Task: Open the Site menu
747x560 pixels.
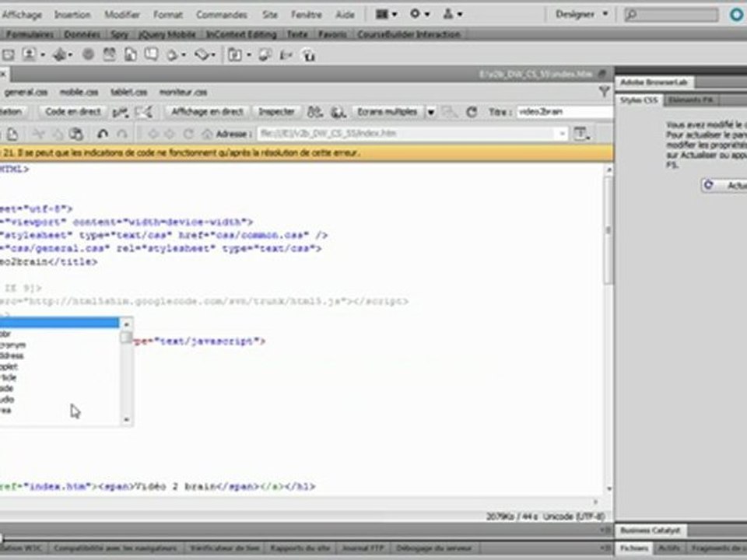Action: coord(270,15)
